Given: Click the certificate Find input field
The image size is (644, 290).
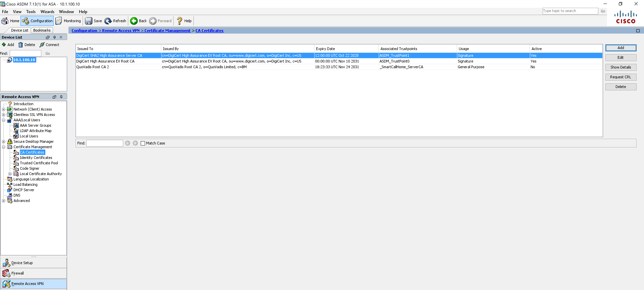Looking at the screenshot, I should (x=105, y=143).
